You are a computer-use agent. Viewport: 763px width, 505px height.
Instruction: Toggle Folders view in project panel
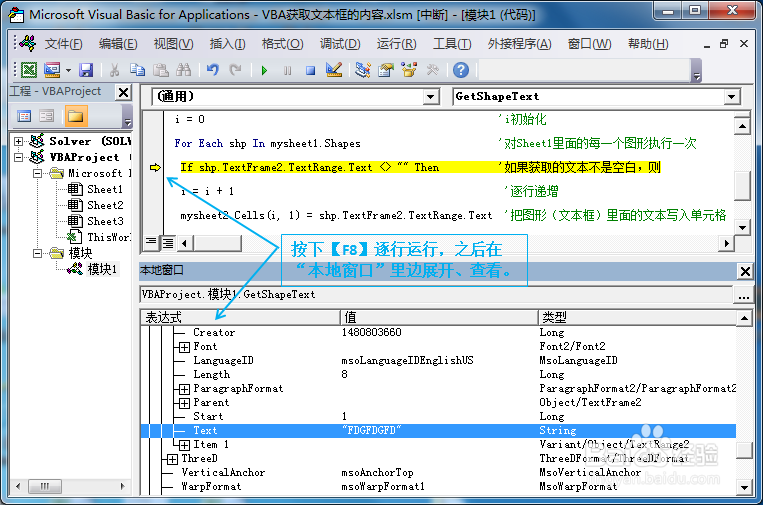tap(76, 116)
